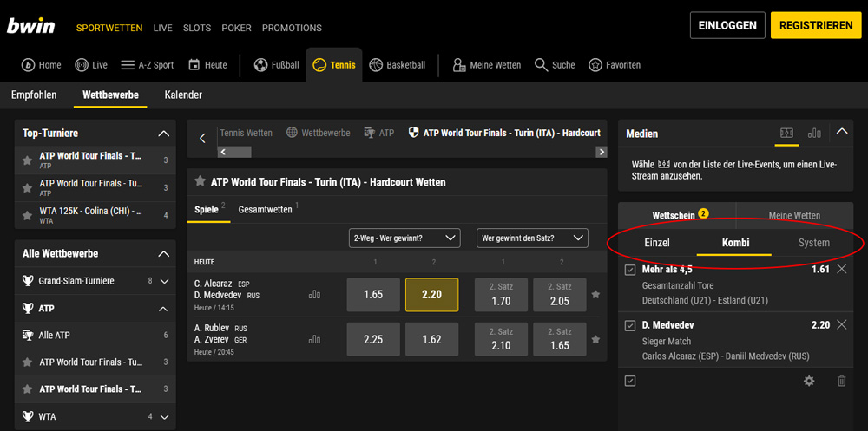This screenshot has width=868, height=431.
Task: Select the pitch view icon in Medien
Action: [x=786, y=134]
